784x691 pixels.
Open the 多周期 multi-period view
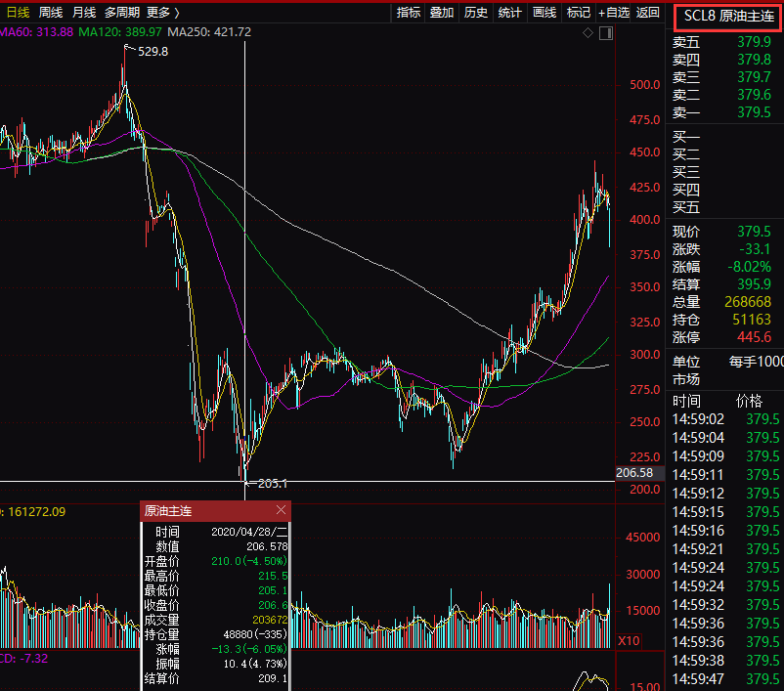tap(122, 12)
